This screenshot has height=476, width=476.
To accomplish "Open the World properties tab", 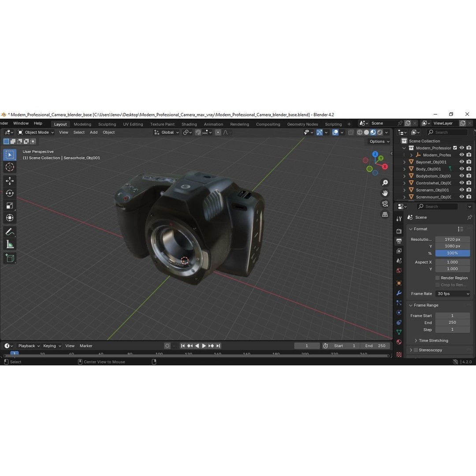I will point(399,271).
